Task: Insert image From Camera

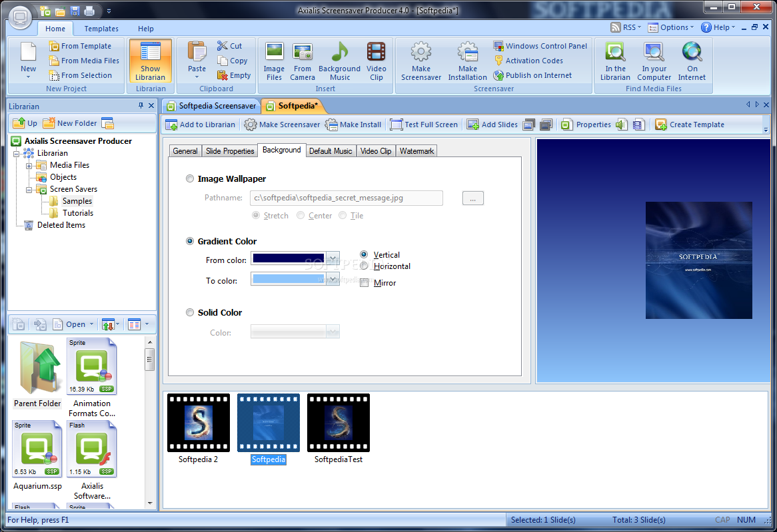Action: pyautogui.click(x=303, y=61)
